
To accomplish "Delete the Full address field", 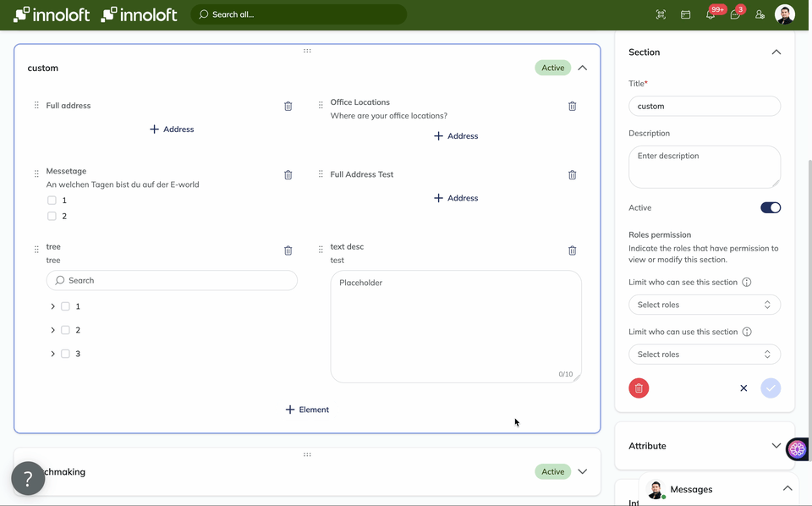I will (288, 106).
